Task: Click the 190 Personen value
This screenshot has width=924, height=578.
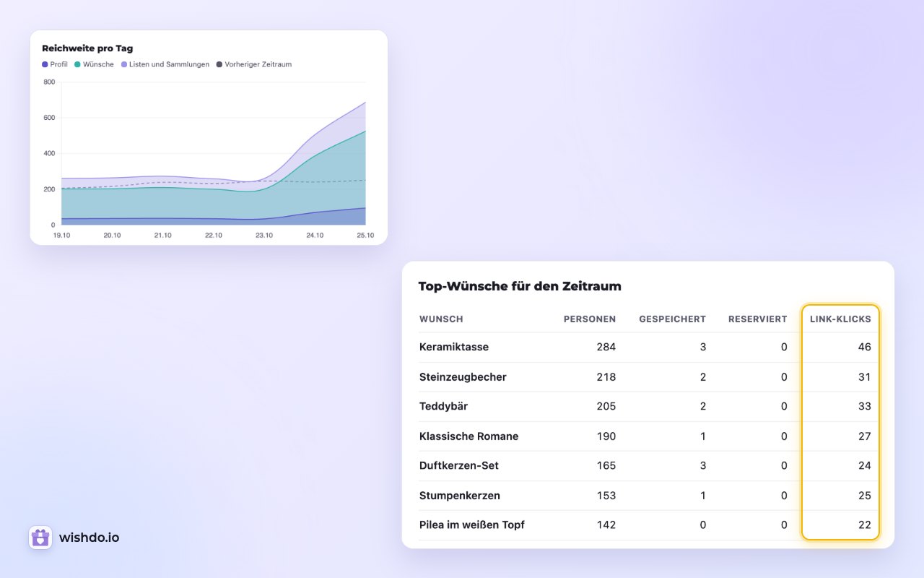Action: click(x=606, y=436)
